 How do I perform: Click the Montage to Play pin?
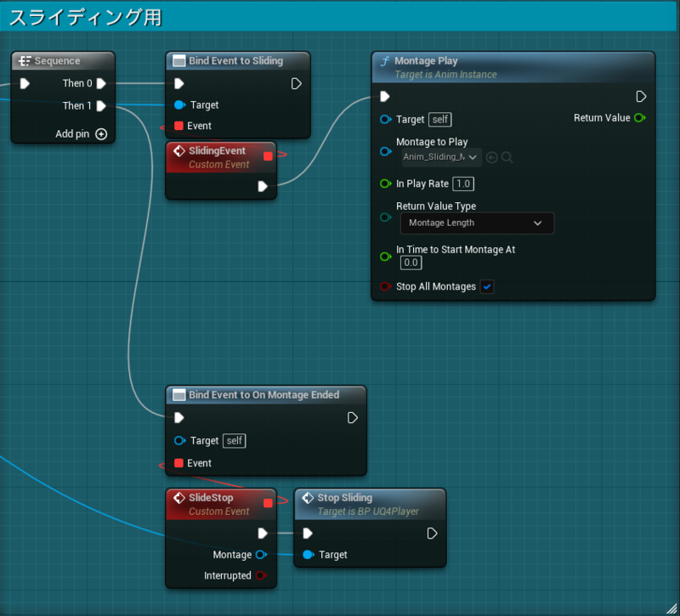coord(386,151)
